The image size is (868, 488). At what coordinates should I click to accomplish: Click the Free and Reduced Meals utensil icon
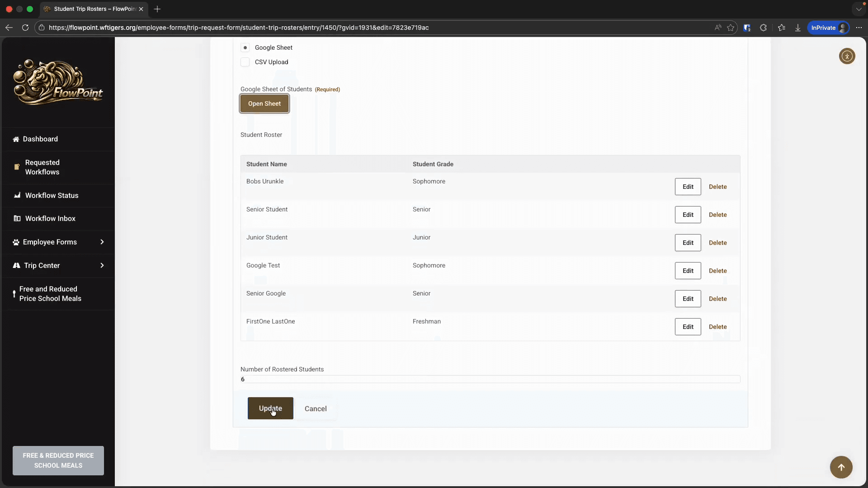[14, 294]
